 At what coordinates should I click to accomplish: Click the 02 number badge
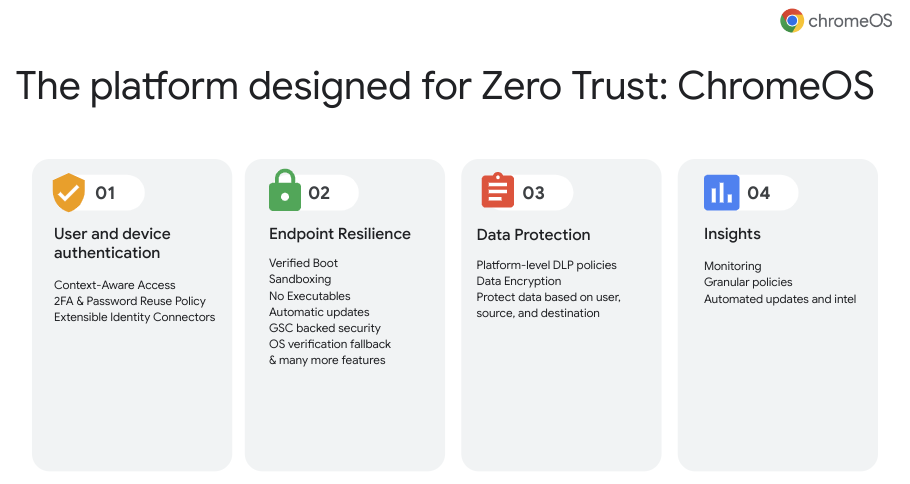coord(319,193)
